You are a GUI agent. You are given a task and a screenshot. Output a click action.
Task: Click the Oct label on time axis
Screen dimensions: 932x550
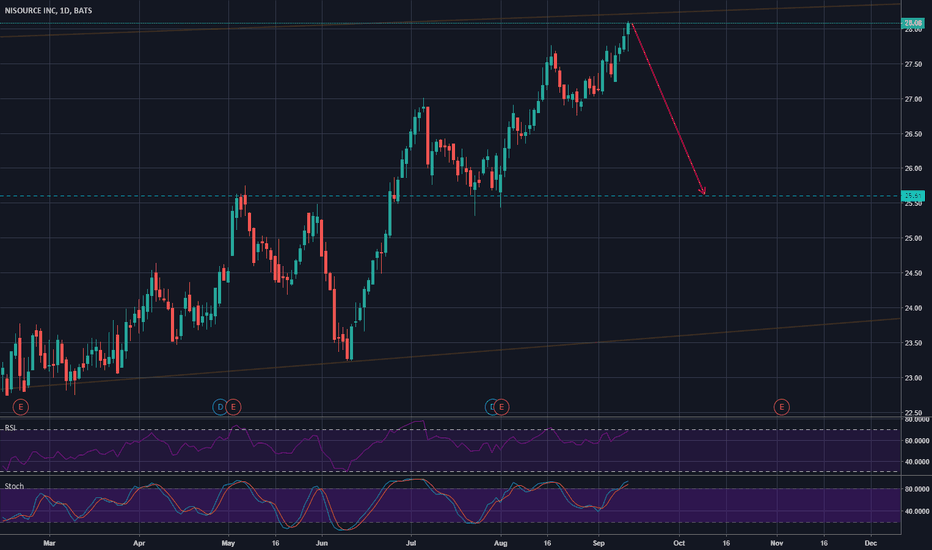click(x=679, y=543)
